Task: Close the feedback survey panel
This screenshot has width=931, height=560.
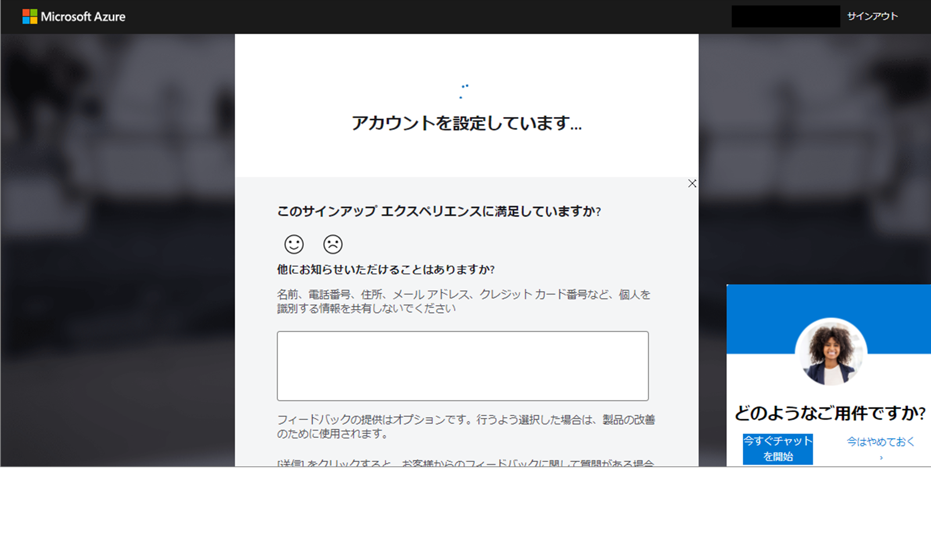Action: 692,184
